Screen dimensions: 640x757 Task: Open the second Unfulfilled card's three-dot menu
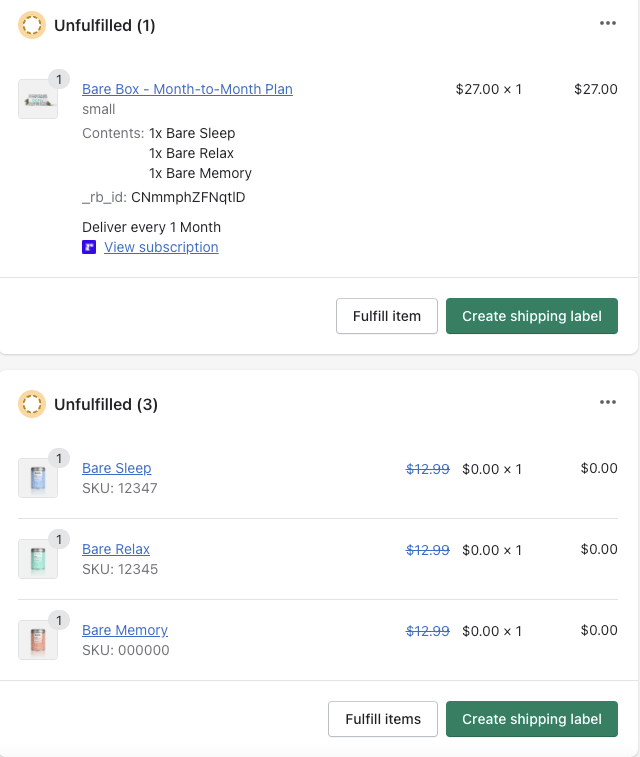pos(608,402)
